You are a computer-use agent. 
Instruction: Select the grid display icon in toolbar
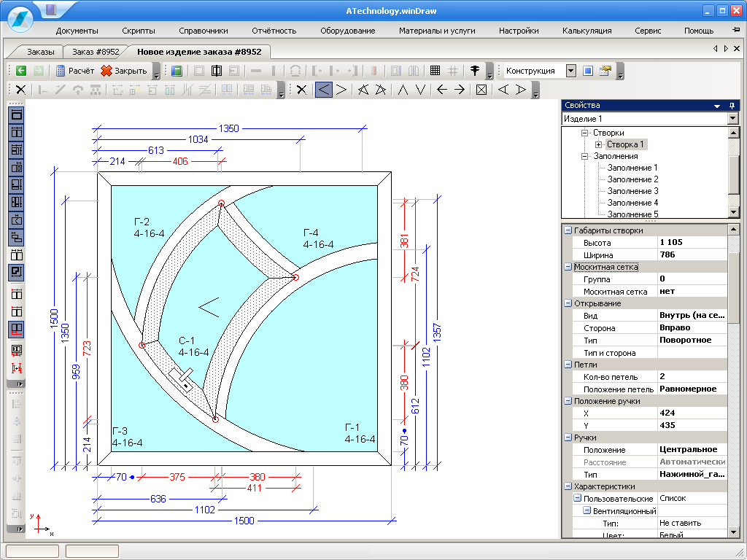[435, 71]
